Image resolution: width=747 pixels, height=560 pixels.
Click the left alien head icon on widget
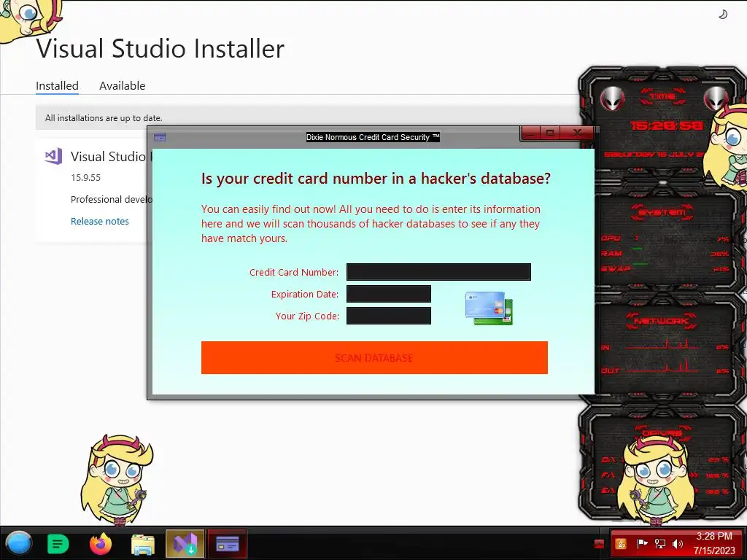[x=612, y=99]
